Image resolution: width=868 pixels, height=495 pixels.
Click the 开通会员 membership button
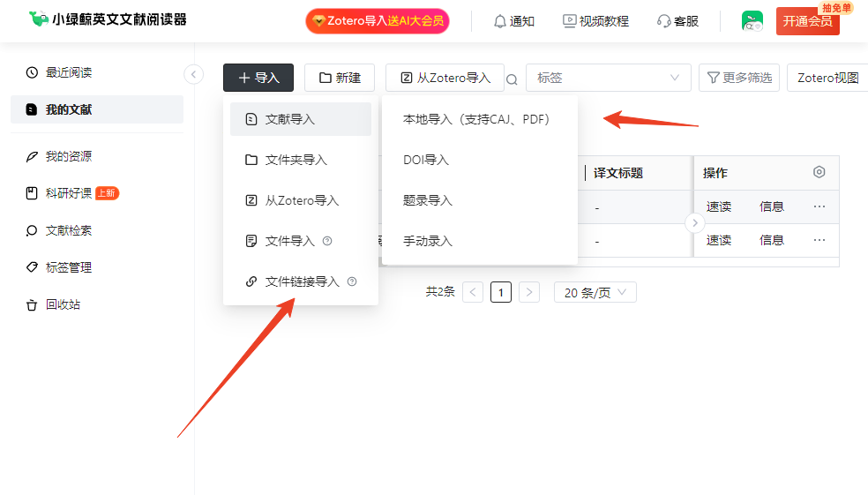[808, 21]
